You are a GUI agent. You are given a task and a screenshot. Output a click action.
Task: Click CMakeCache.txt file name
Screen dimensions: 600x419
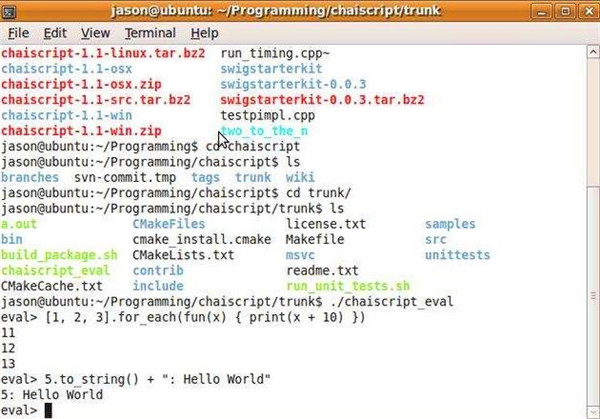tap(52, 286)
